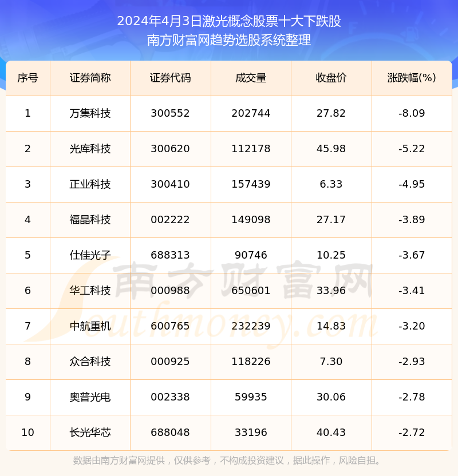Click closing price 27.17
Screen dimensions: 458x476
331,220
